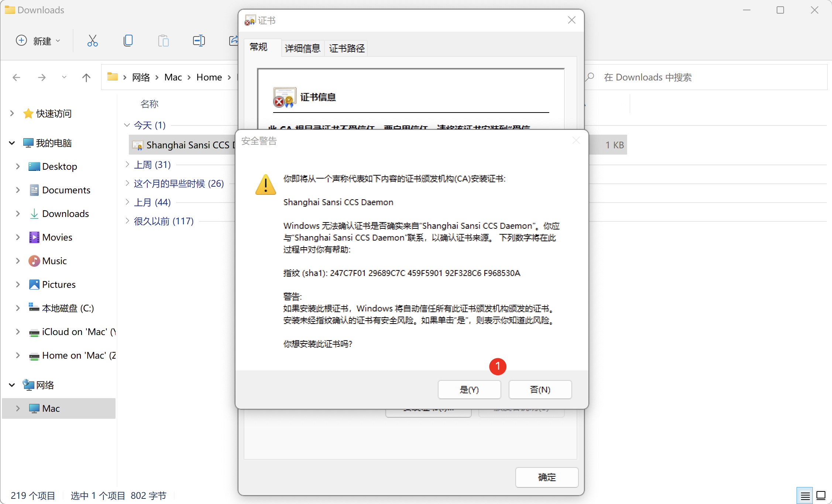The width and height of the screenshot is (832, 504).
Task: Switch to large thumbnails view icon
Action: 821,496
